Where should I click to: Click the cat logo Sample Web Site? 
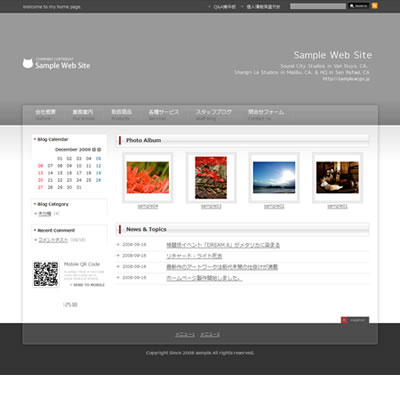click(56, 63)
